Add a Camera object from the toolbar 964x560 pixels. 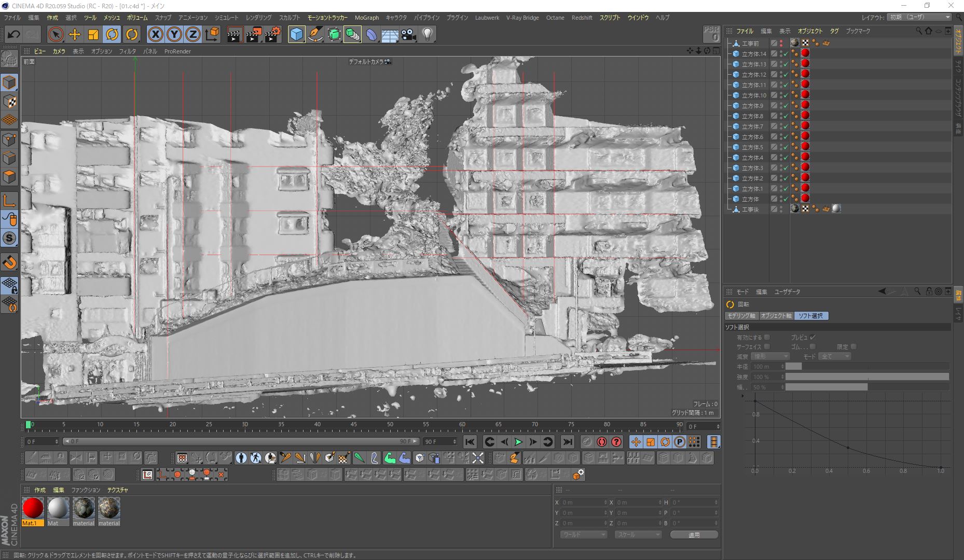[x=408, y=35]
